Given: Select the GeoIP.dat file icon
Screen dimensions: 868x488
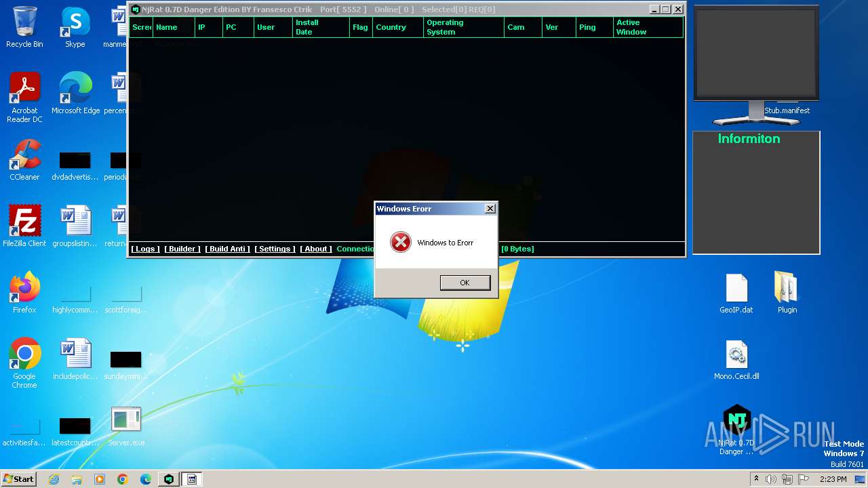Looking at the screenshot, I should pos(736,293).
